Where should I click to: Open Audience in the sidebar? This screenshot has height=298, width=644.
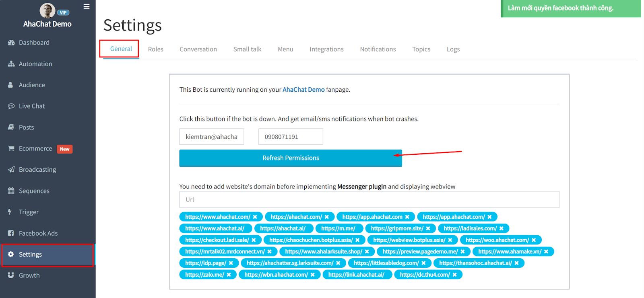click(x=32, y=85)
